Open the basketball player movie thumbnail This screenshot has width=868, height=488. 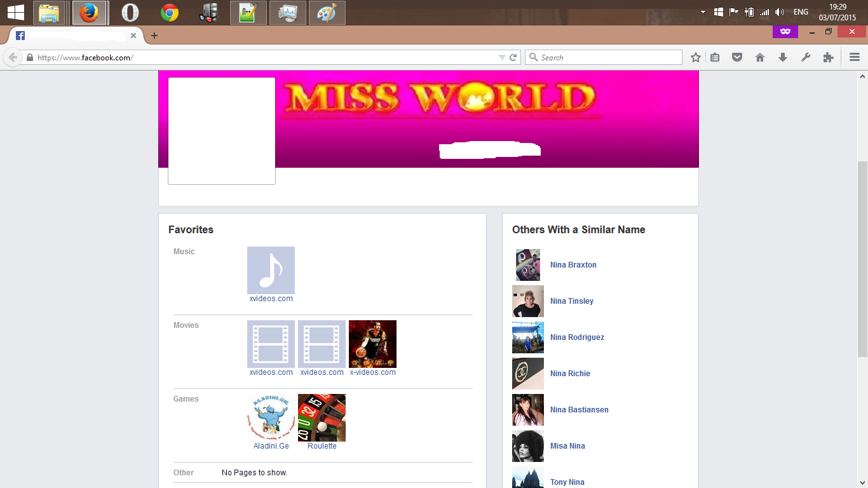click(372, 344)
